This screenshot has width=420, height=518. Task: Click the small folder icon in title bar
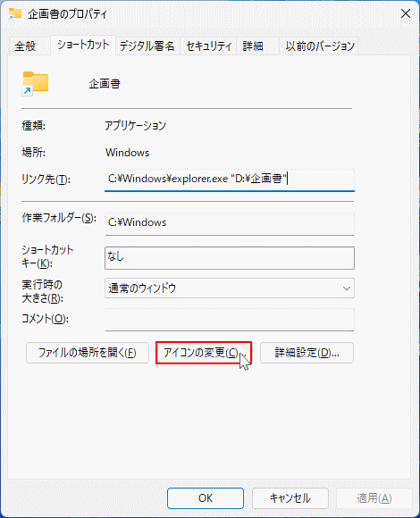[15, 14]
